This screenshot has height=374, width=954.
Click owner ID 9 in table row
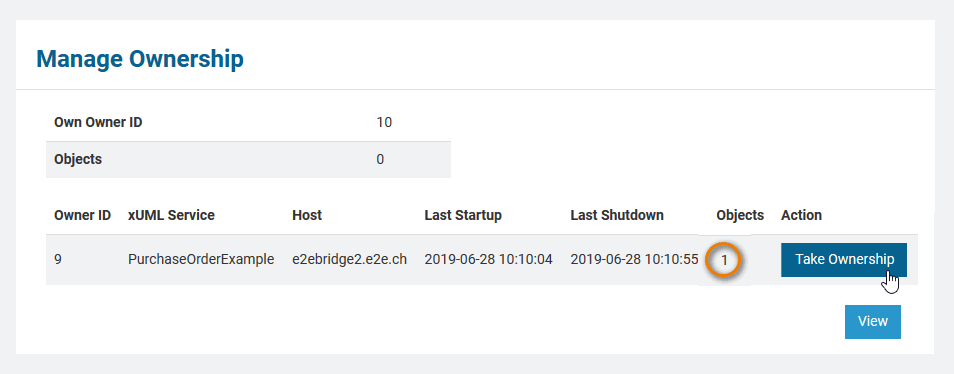click(58, 260)
